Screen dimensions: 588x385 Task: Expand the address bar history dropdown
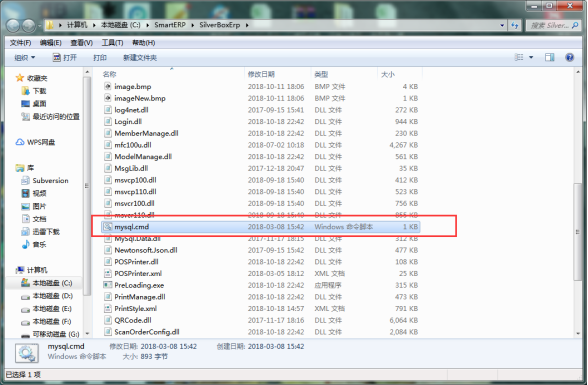pos(502,25)
